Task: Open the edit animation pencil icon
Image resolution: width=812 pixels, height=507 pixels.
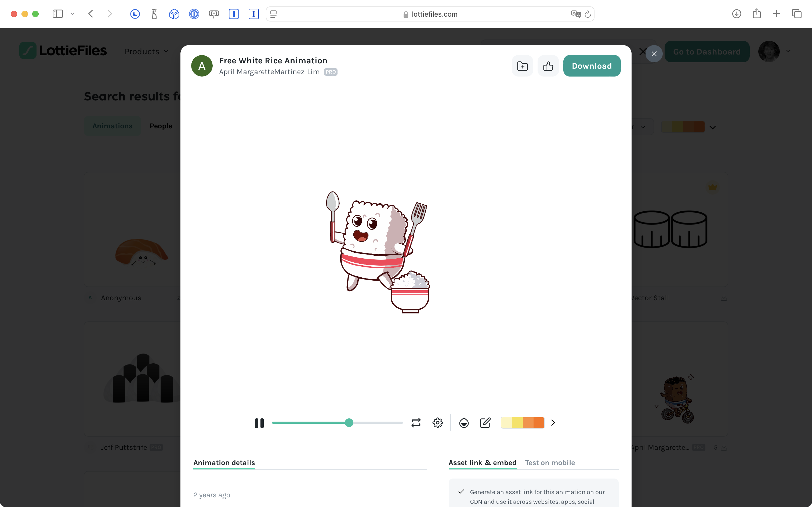Action: click(485, 423)
